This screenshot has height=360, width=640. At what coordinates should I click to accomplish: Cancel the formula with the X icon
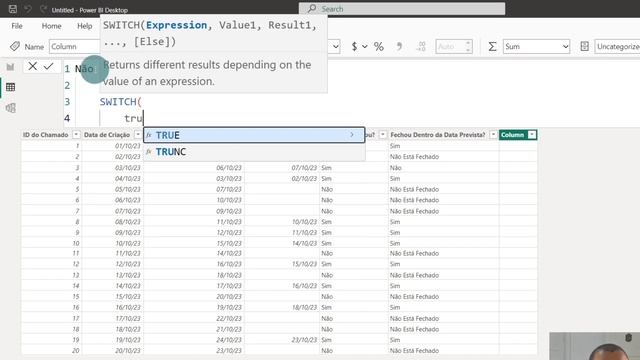[x=33, y=66]
